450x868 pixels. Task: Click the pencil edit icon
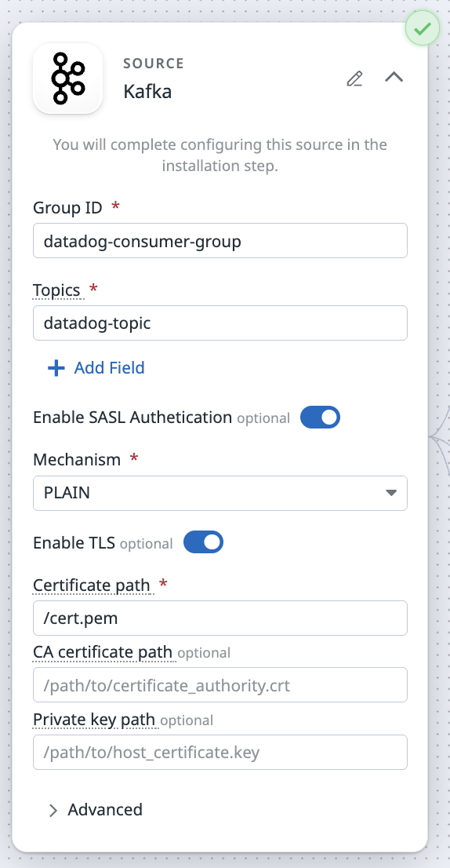(354, 79)
